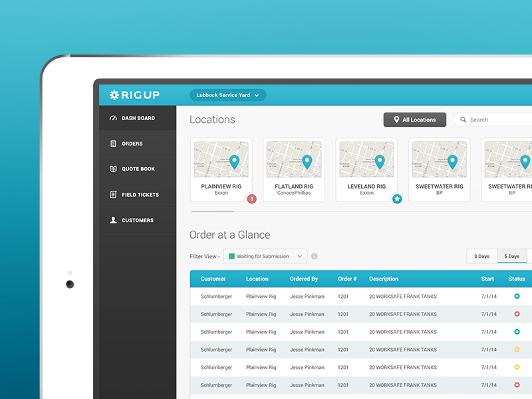532x399 pixels.
Task: Click yellow status circle in fourth order row
Action: point(517,350)
